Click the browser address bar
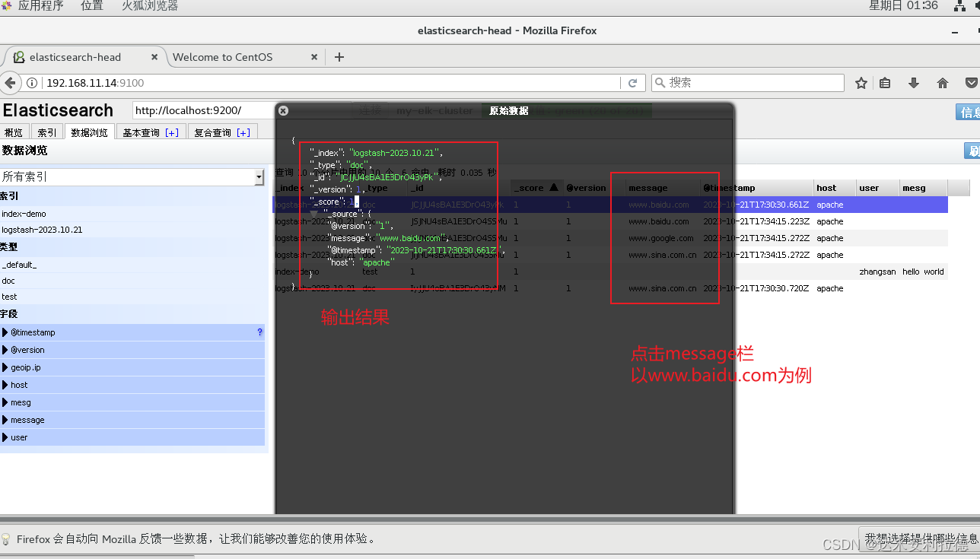The width and height of the screenshot is (980, 559). pos(331,83)
